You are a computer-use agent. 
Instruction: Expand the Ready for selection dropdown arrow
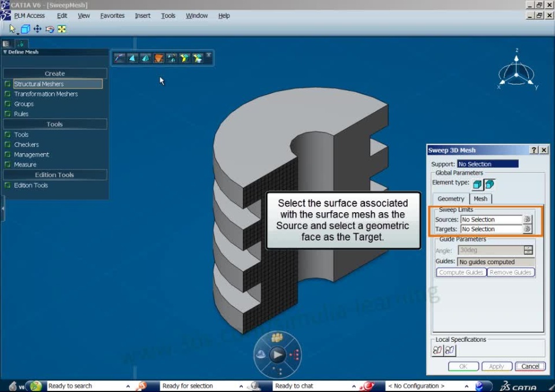241,386
